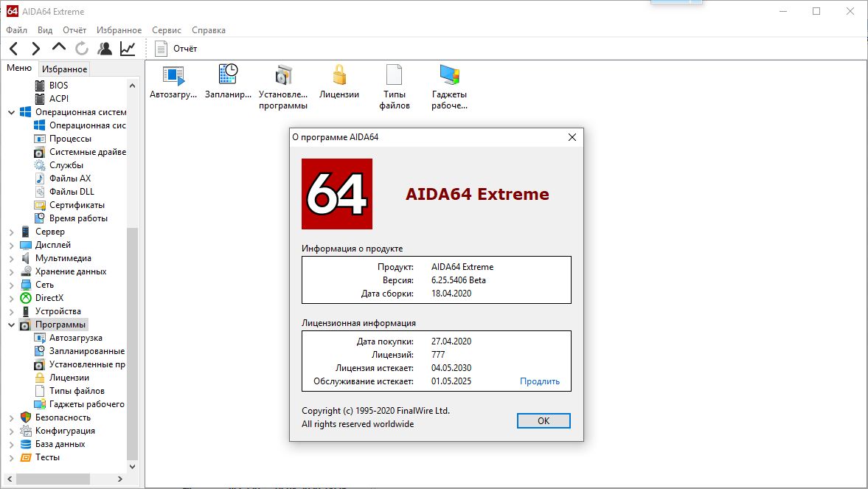Viewport: 868px width, 489px height.
Task: Select Службы in the tree
Action: 59,165
